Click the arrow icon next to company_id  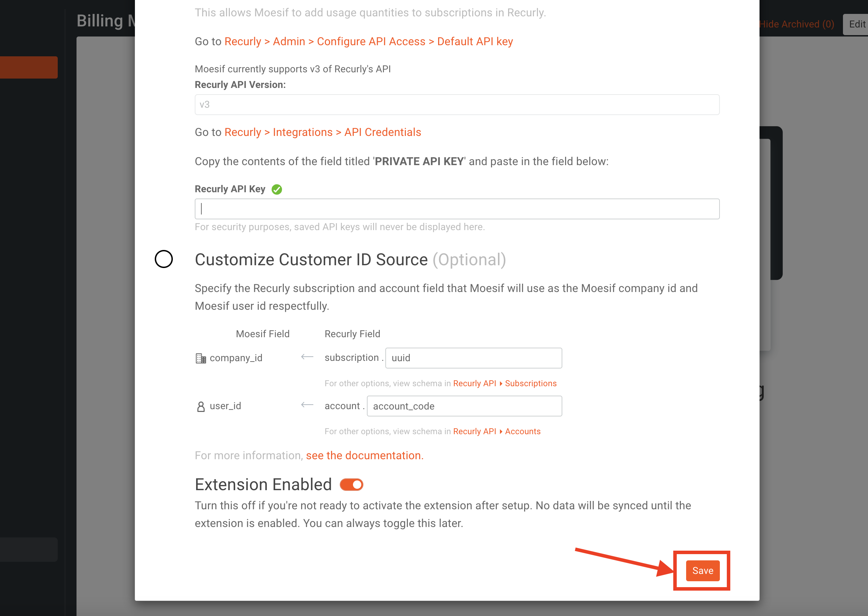tap(307, 357)
